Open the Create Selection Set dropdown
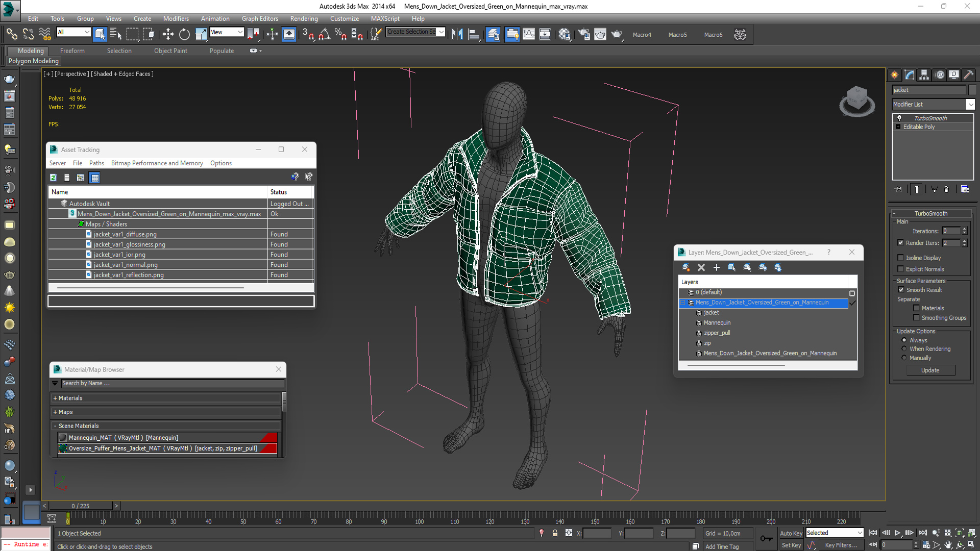This screenshot has height=551, width=980. pos(415,32)
